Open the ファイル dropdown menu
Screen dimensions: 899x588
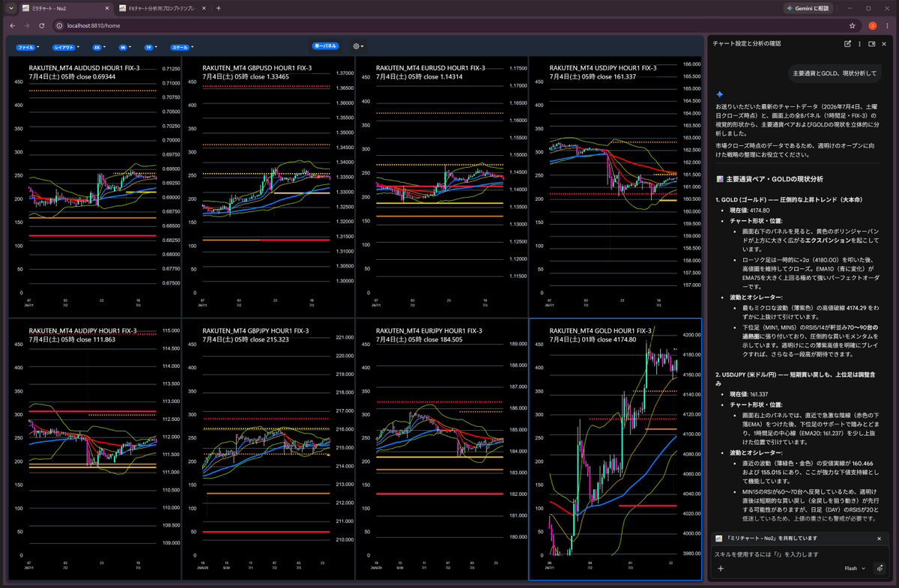tap(28, 46)
